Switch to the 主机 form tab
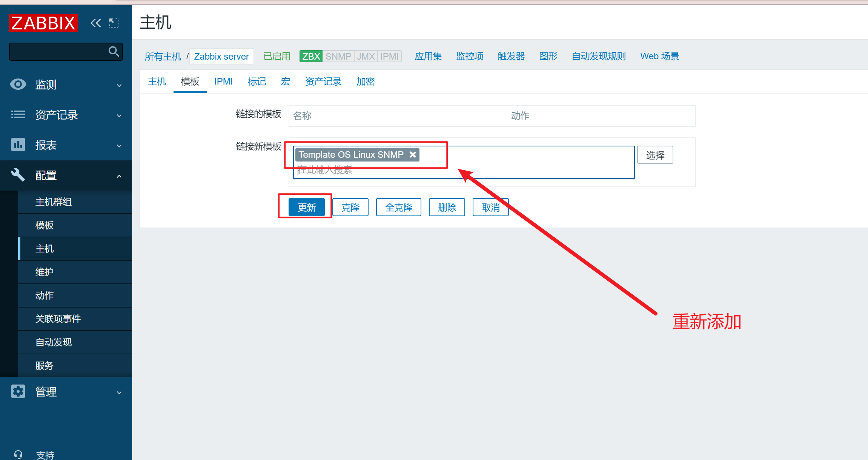 (x=157, y=82)
